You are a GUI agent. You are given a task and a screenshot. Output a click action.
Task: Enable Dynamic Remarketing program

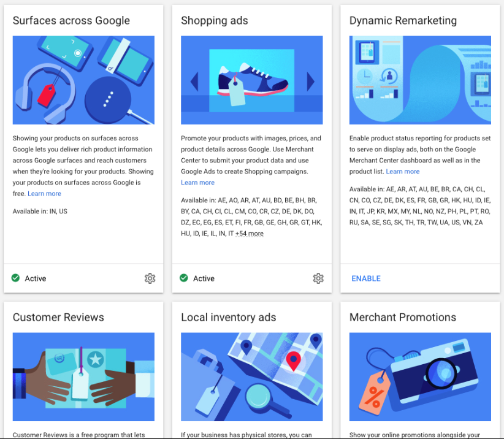click(x=366, y=278)
